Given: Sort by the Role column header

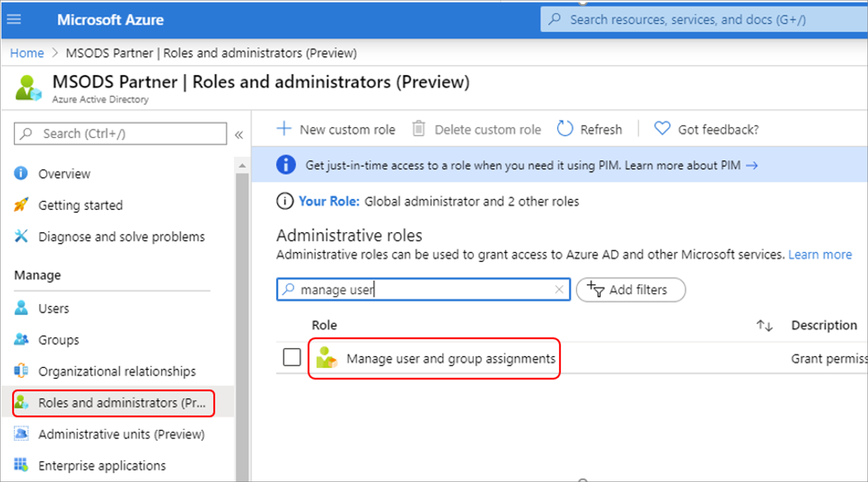Looking at the screenshot, I should pyautogui.click(x=324, y=326).
